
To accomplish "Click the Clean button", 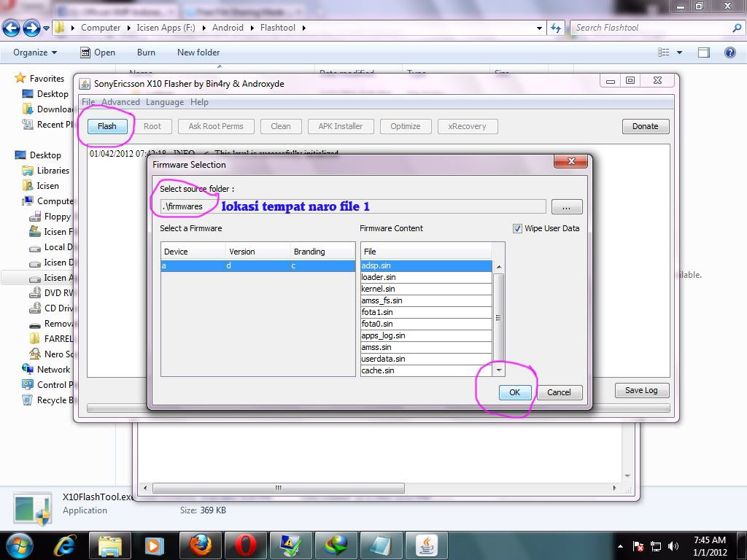I will coord(281,126).
